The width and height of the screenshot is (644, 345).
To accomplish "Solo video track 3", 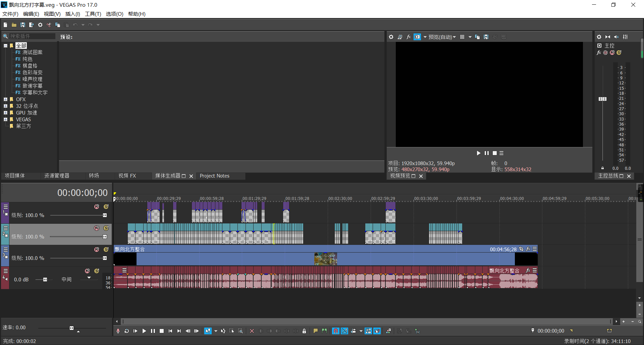I will [x=106, y=250].
